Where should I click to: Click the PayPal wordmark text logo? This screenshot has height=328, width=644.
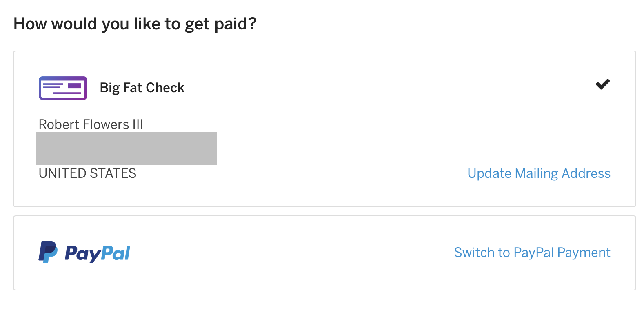click(x=98, y=253)
